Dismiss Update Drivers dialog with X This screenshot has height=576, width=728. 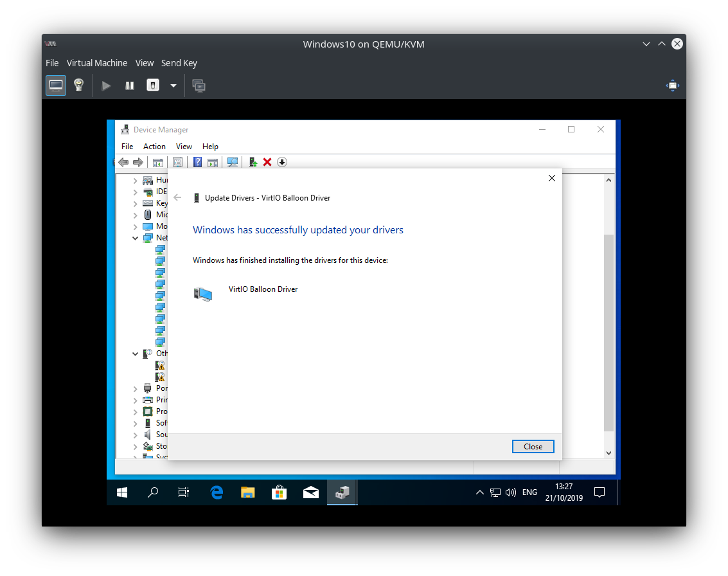pos(551,178)
